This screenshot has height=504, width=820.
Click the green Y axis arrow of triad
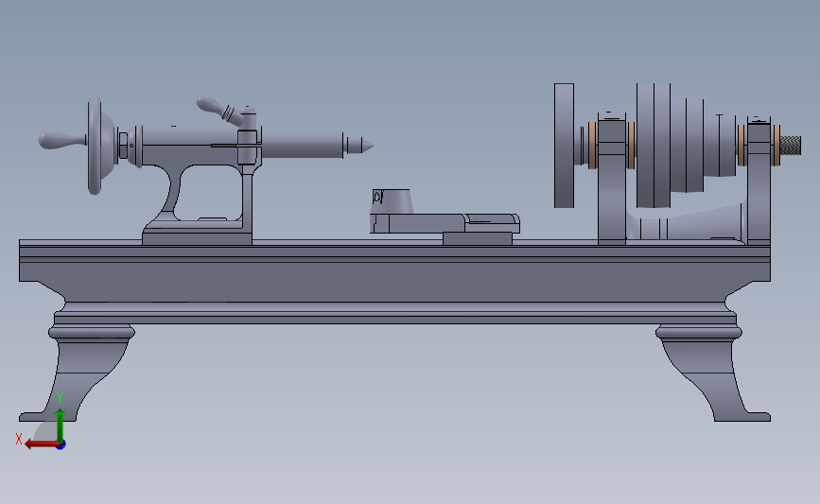(60, 425)
